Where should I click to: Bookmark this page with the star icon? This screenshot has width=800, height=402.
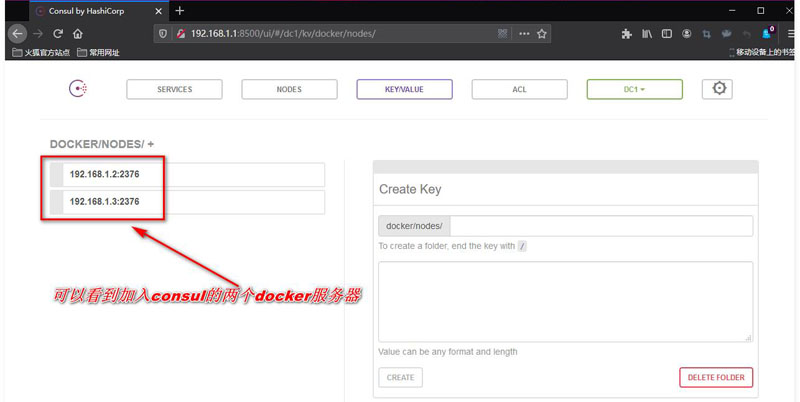[542, 34]
